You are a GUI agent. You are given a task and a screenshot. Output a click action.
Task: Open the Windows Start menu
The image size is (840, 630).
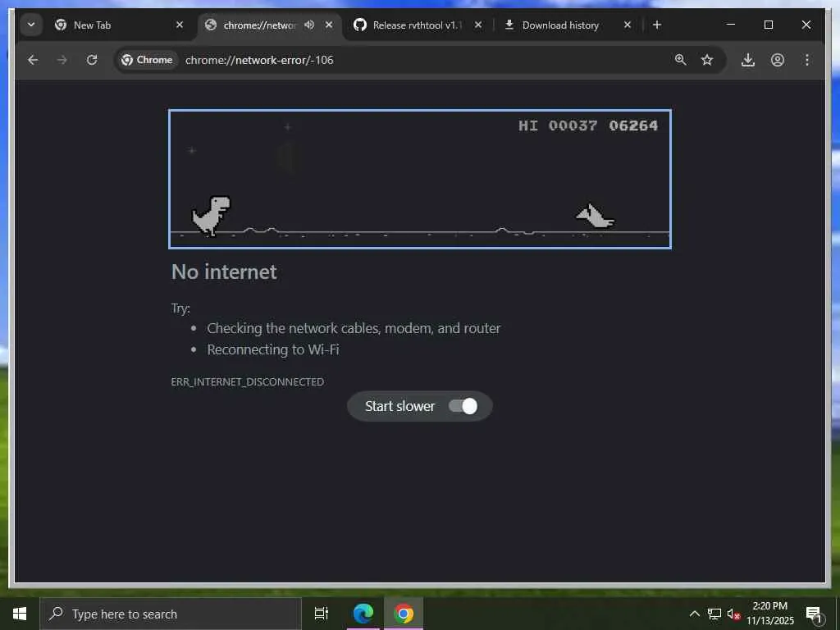coord(20,614)
